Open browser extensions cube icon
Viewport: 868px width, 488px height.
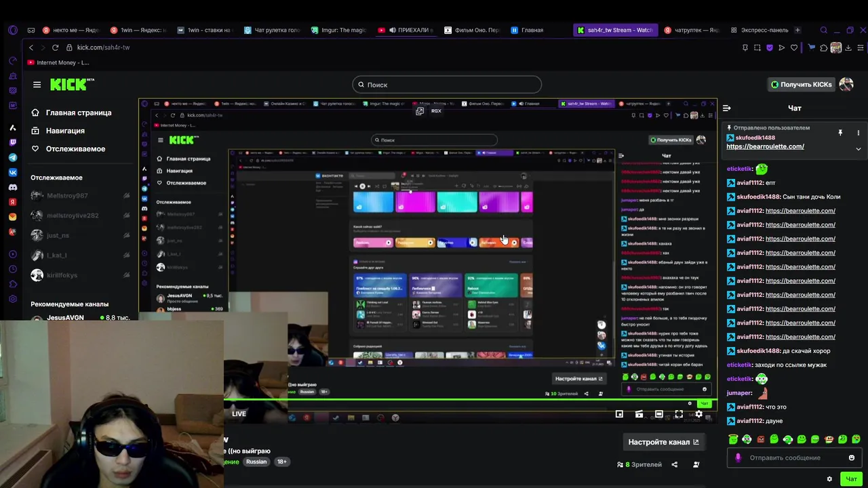[x=823, y=47]
